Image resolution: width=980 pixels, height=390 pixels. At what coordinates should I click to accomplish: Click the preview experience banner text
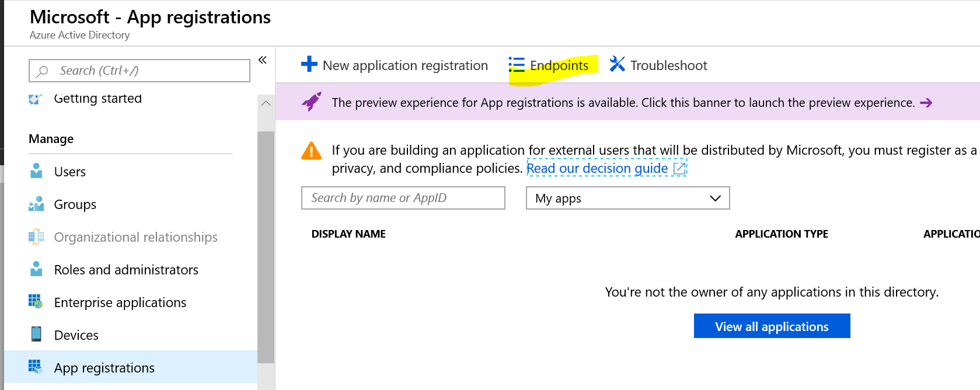623,103
